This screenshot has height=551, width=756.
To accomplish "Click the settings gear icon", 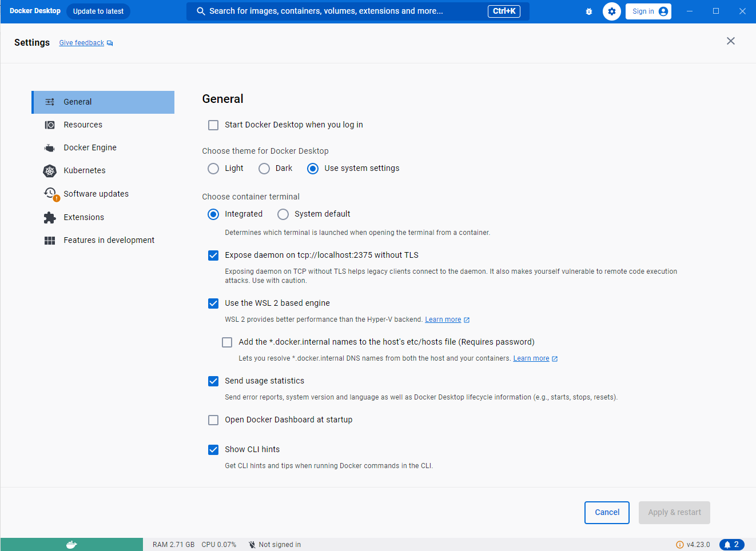I will coord(612,11).
